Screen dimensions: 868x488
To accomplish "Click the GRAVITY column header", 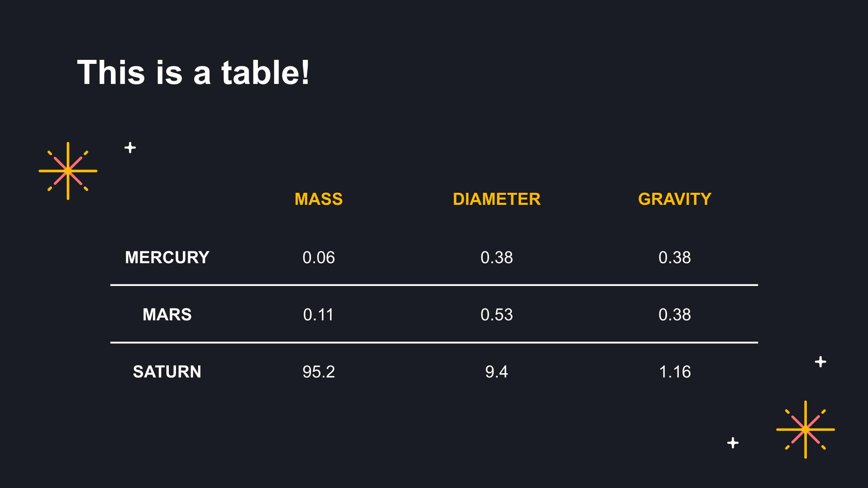I will [675, 199].
